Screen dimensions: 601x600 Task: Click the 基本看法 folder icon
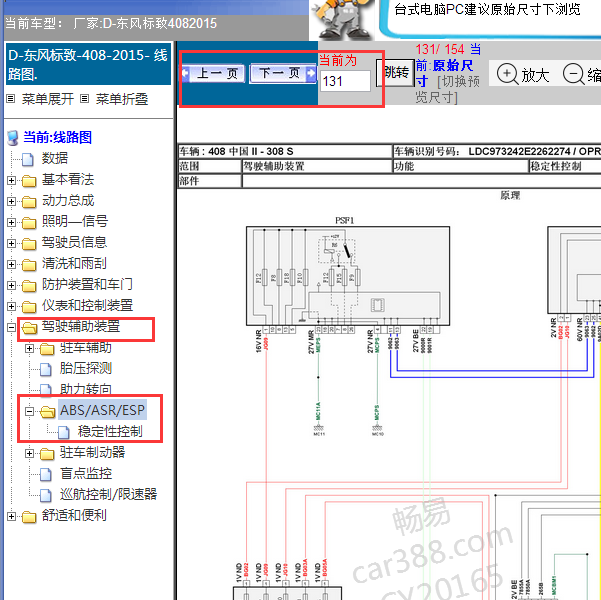(29, 180)
